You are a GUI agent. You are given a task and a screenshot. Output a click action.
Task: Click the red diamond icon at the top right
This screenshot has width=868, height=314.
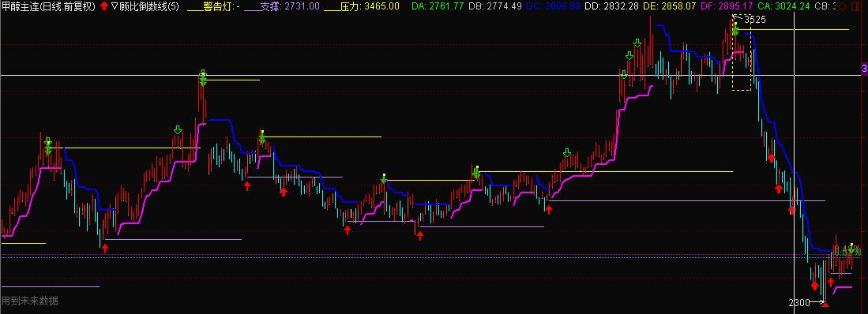point(843,6)
